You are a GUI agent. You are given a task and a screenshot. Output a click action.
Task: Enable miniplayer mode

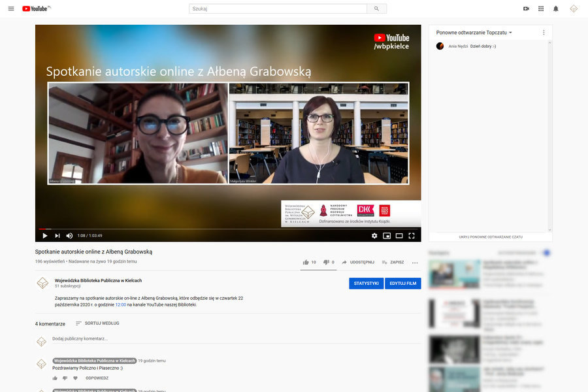(387, 236)
